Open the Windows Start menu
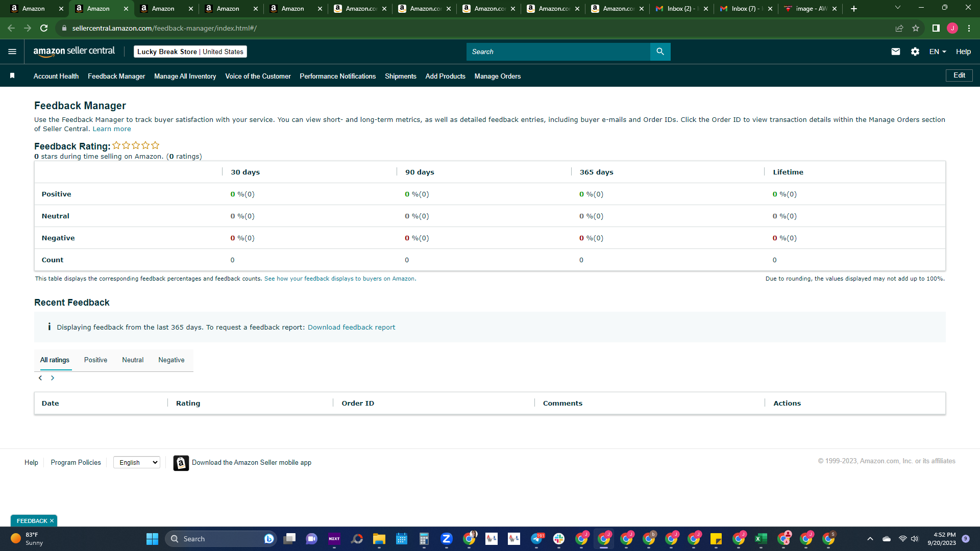 (x=152, y=539)
